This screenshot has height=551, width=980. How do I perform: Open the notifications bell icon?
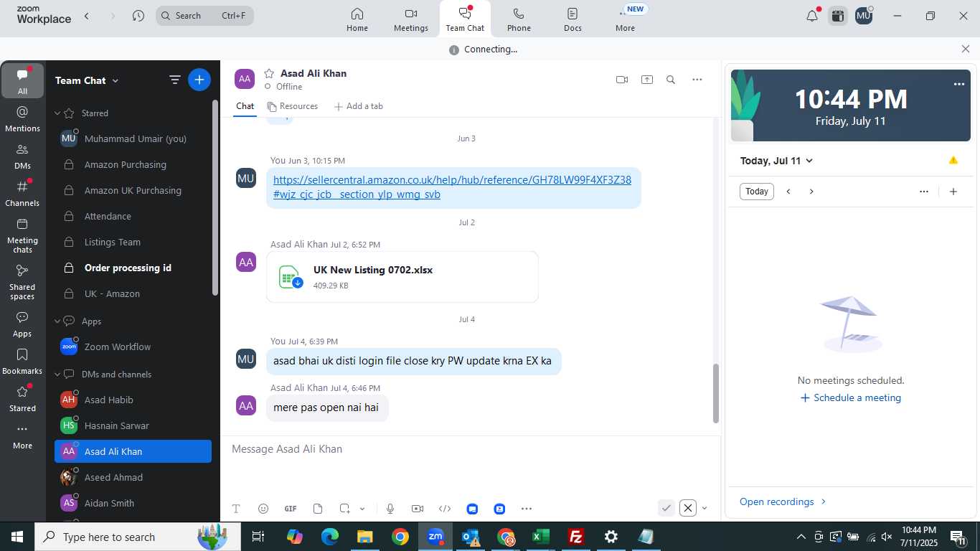(x=812, y=15)
